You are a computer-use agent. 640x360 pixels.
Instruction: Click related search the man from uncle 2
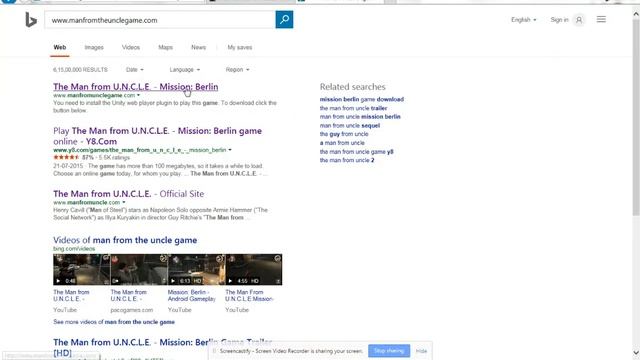[347, 160]
